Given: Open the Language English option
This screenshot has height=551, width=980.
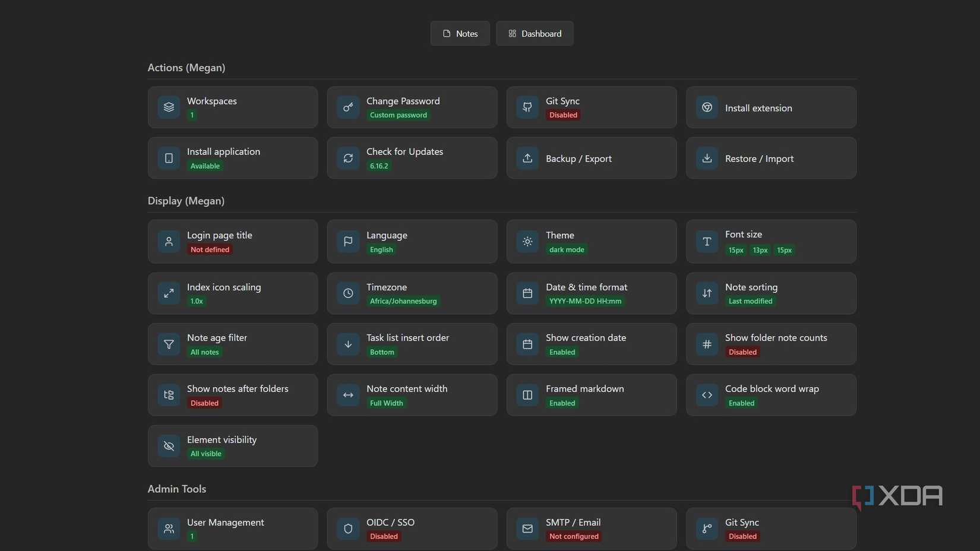Looking at the screenshot, I should (381, 249).
